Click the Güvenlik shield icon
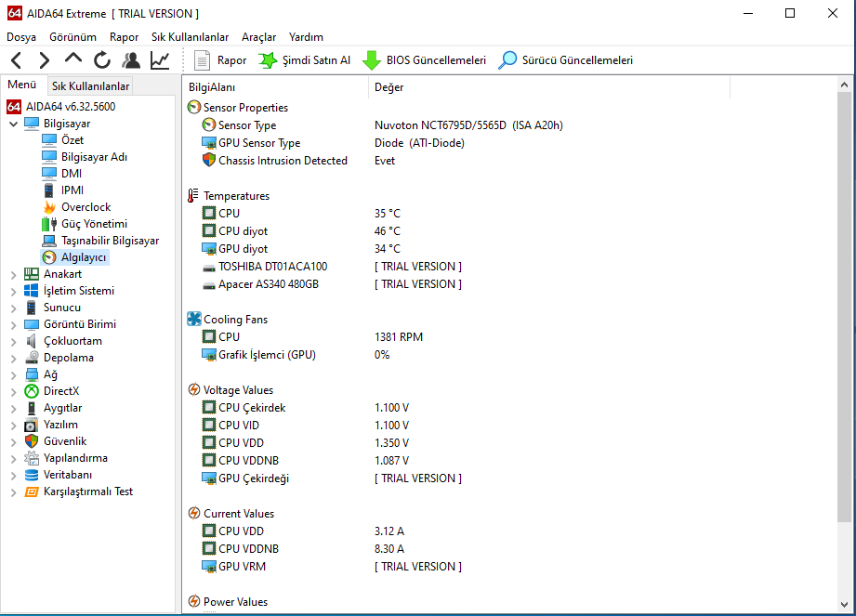 pos(32,441)
